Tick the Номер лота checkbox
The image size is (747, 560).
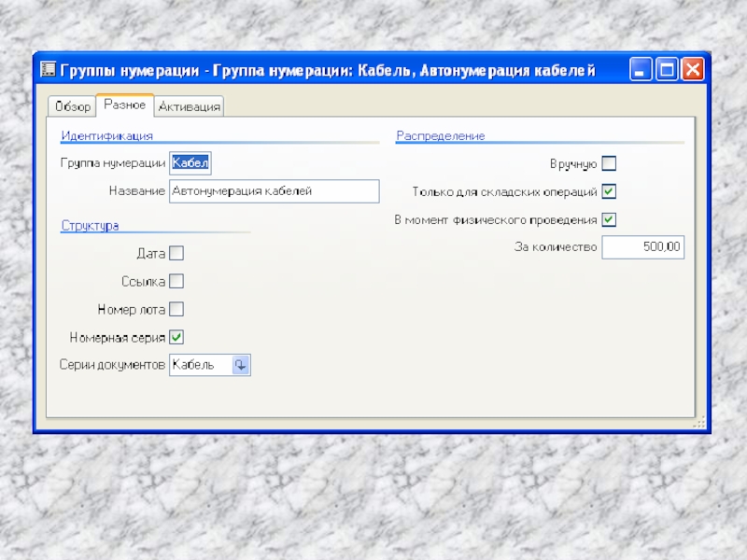(176, 309)
